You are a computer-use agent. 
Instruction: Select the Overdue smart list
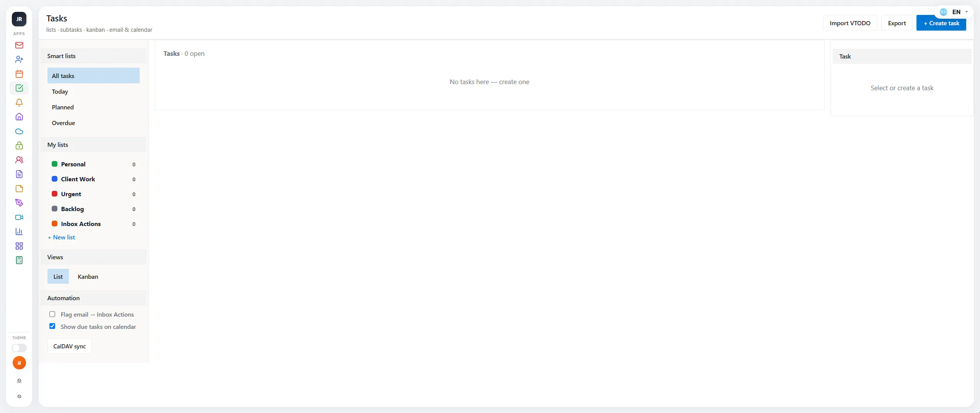[93, 123]
